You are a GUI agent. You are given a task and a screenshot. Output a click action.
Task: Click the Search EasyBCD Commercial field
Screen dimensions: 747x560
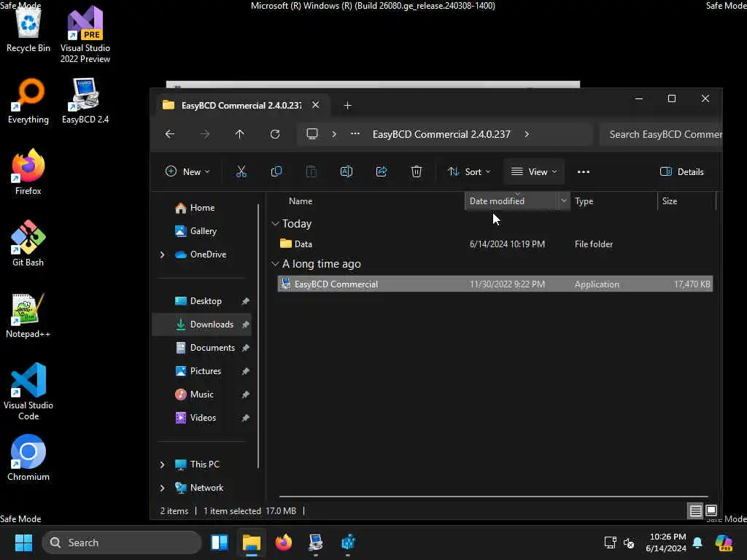tap(661, 134)
